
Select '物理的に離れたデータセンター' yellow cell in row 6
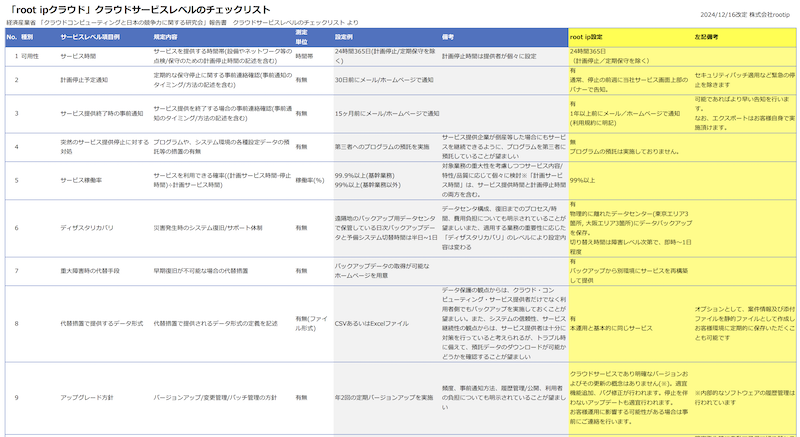pyautogui.click(x=631, y=228)
